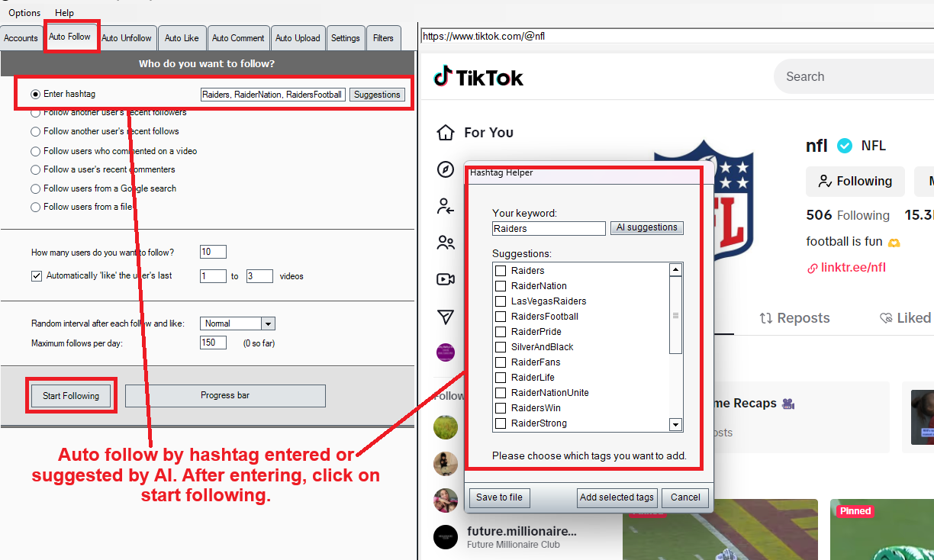Switch to the Auto Follow tab

pos(69,37)
